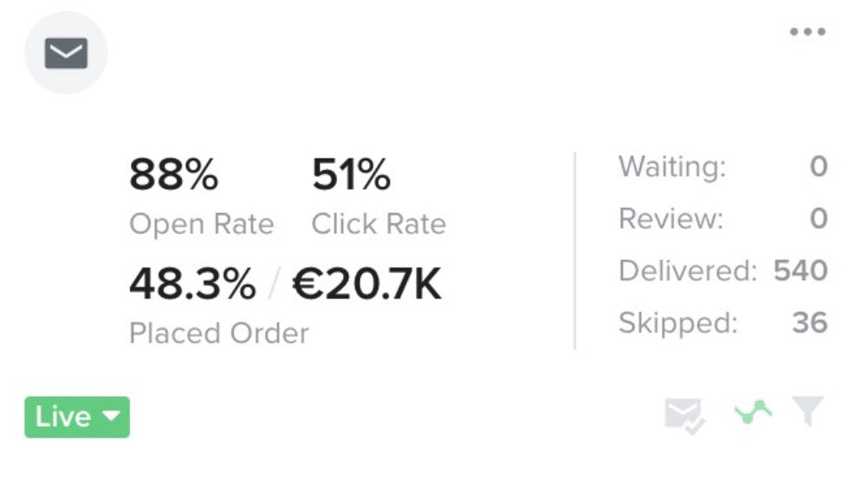Click the email envelope icon

click(66, 54)
